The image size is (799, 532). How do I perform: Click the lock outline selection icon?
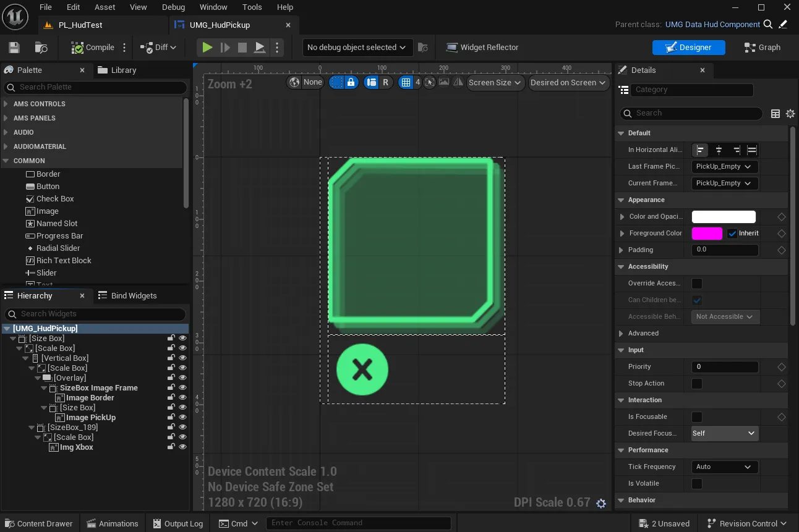(x=350, y=82)
